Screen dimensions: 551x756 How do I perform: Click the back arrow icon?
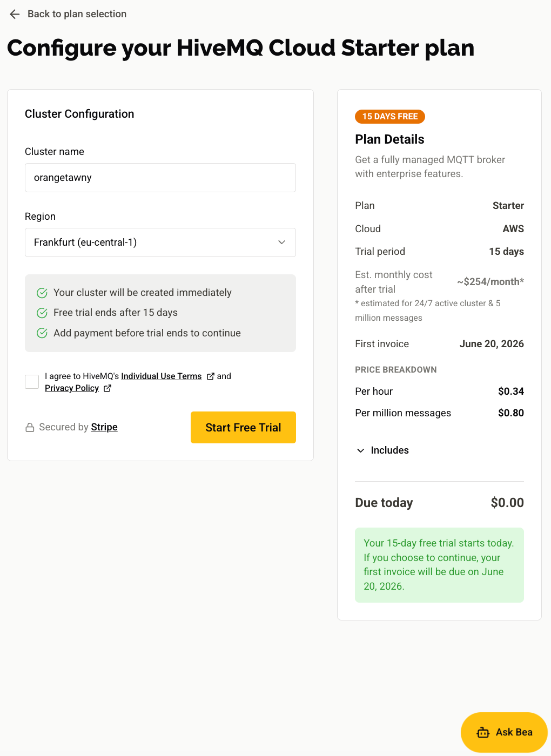pyautogui.click(x=15, y=14)
